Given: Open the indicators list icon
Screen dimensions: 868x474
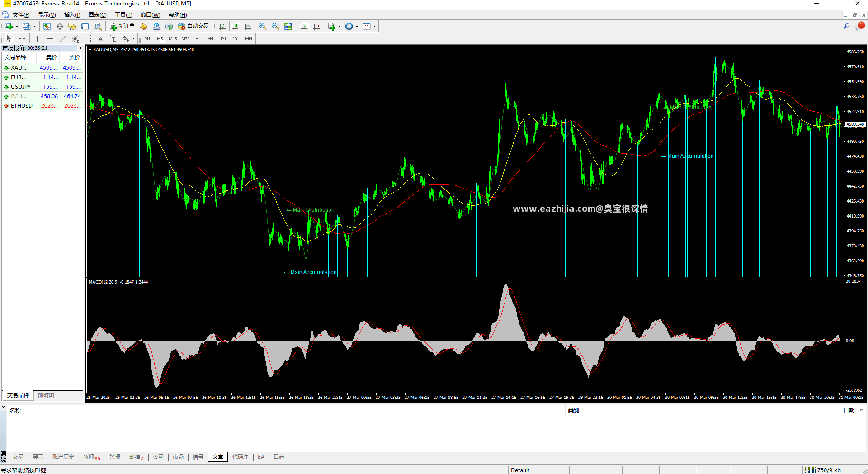Looking at the screenshot, I should pyautogui.click(x=332, y=26).
